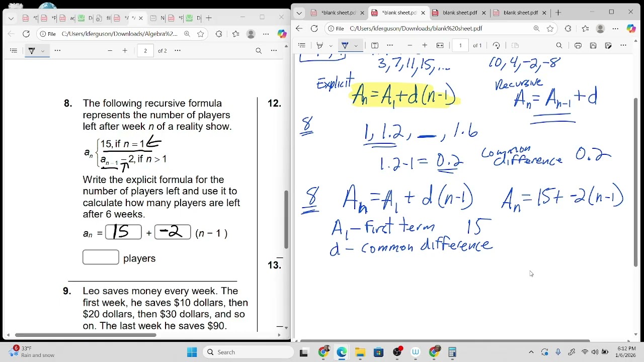644x362 pixels.
Task: Open Microsoft Edge from the taskbar
Action: 342,352
